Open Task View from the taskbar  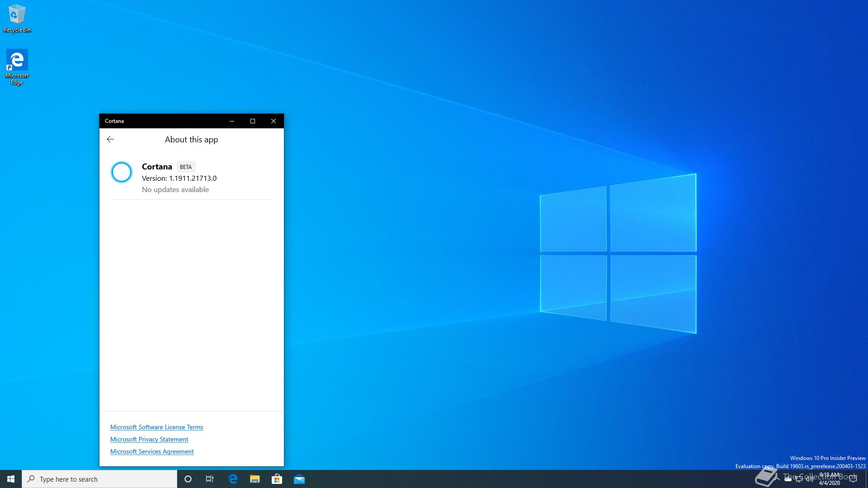tap(210, 479)
